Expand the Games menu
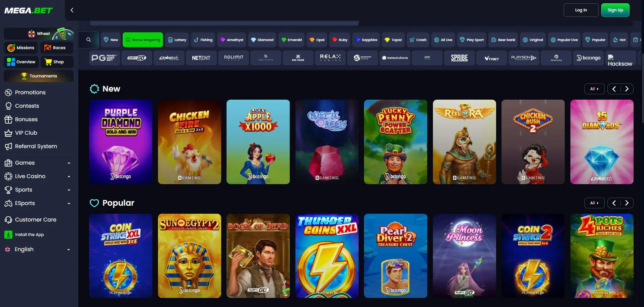The width and height of the screenshot is (644, 307). pyautogui.click(x=37, y=163)
